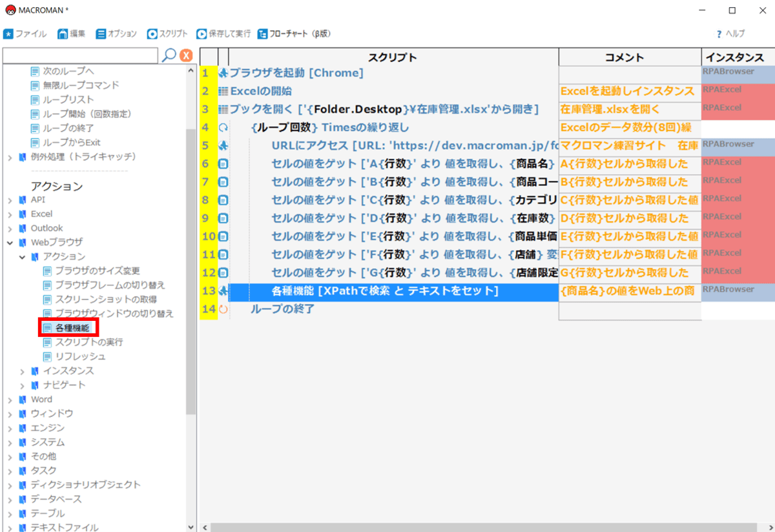Select ブラウザフレームの切り替え command
This screenshot has width=775, height=532.
tap(110, 285)
